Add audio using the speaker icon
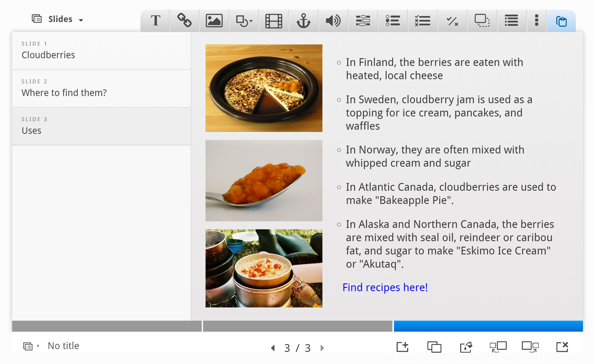The width and height of the screenshot is (594, 364). click(333, 21)
